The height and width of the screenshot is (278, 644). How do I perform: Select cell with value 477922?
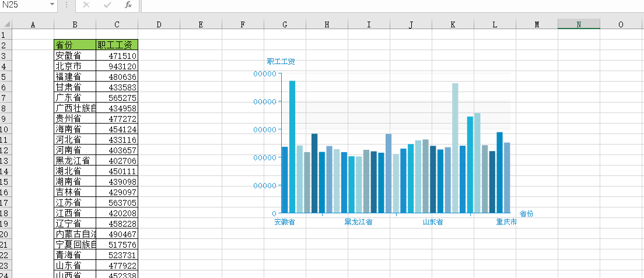tap(117, 265)
